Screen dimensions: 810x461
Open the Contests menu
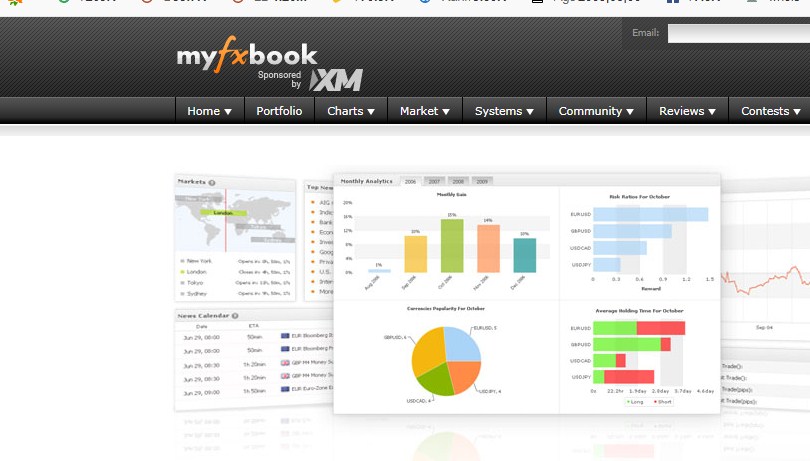(x=771, y=111)
